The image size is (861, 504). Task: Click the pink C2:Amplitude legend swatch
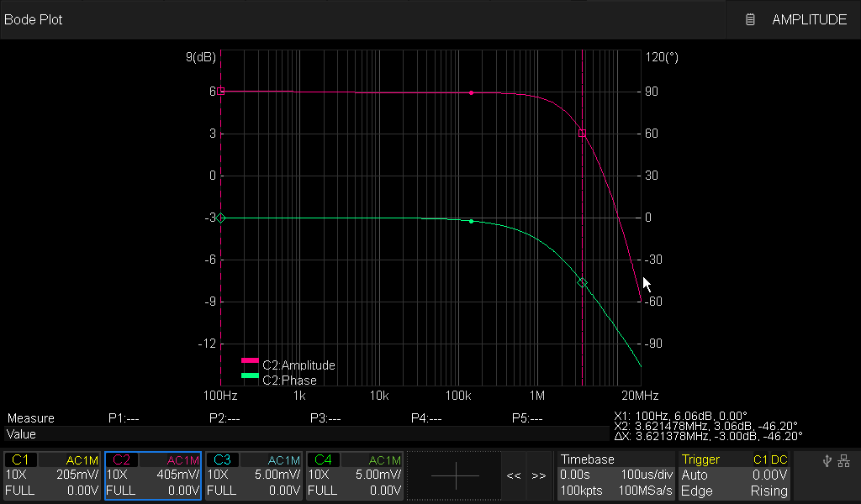point(250,360)
